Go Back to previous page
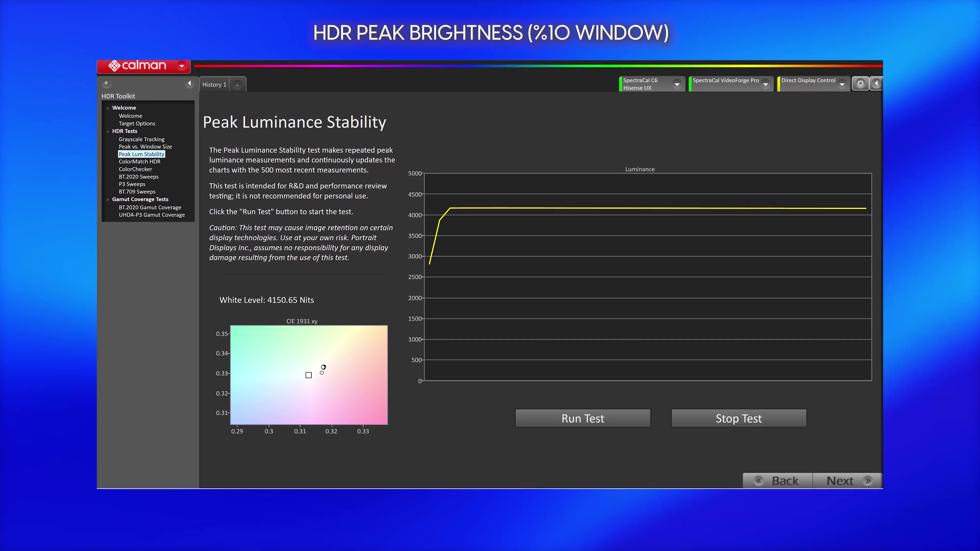The image size is (980, 551). coord(778,481)
